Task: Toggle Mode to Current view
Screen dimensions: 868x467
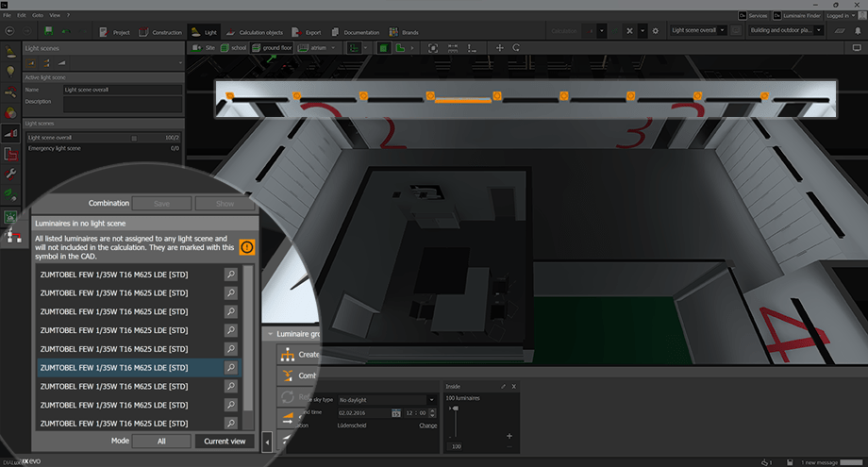Action: click(x=224, y=441)
